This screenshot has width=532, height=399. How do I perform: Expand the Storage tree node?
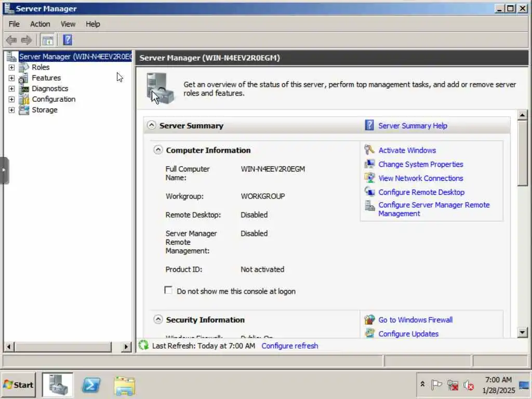click(x=11, y=110)
